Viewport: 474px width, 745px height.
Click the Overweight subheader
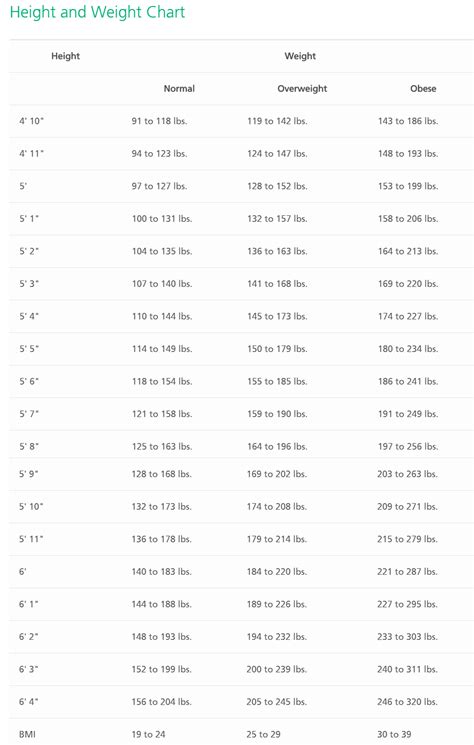pos(302,89)
